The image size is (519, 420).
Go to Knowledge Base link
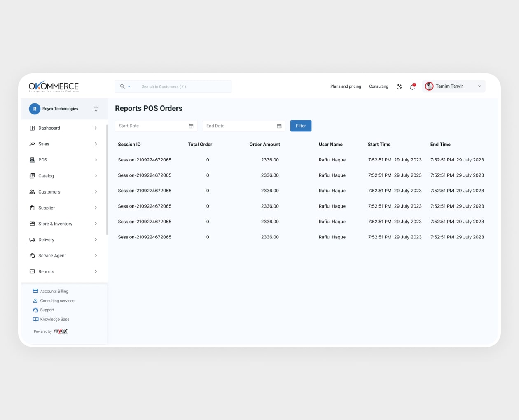(54, 320)
